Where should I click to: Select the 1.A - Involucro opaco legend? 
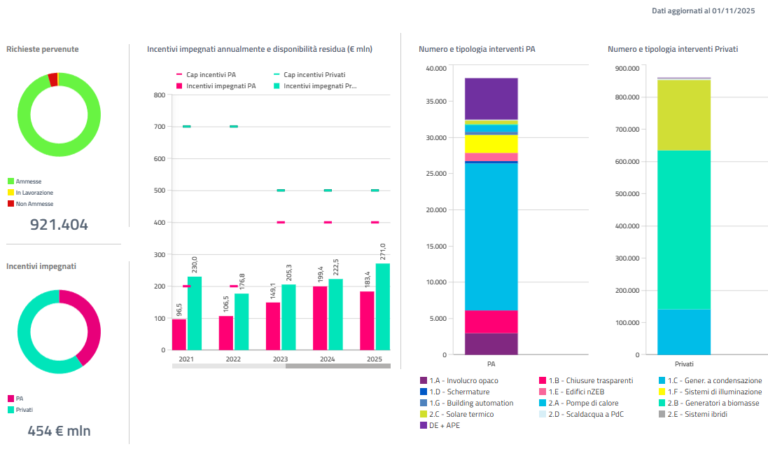464,381
